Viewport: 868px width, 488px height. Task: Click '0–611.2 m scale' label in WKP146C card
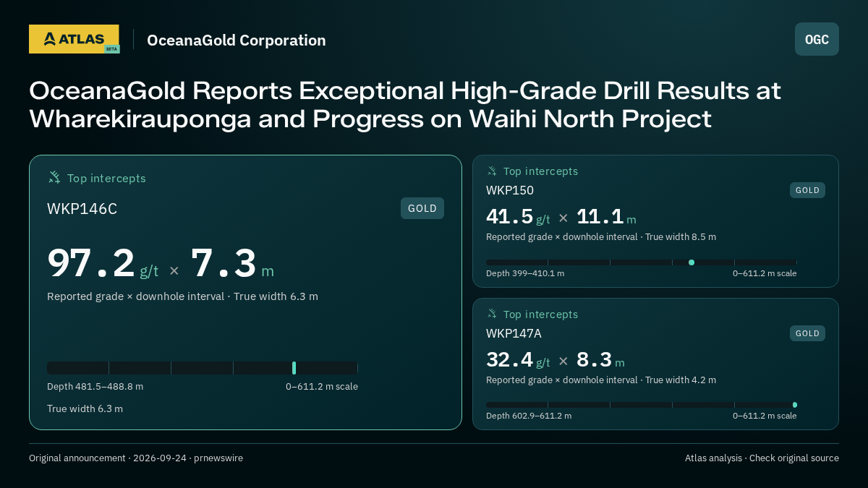pyautogui.click(x=322, y=386)
